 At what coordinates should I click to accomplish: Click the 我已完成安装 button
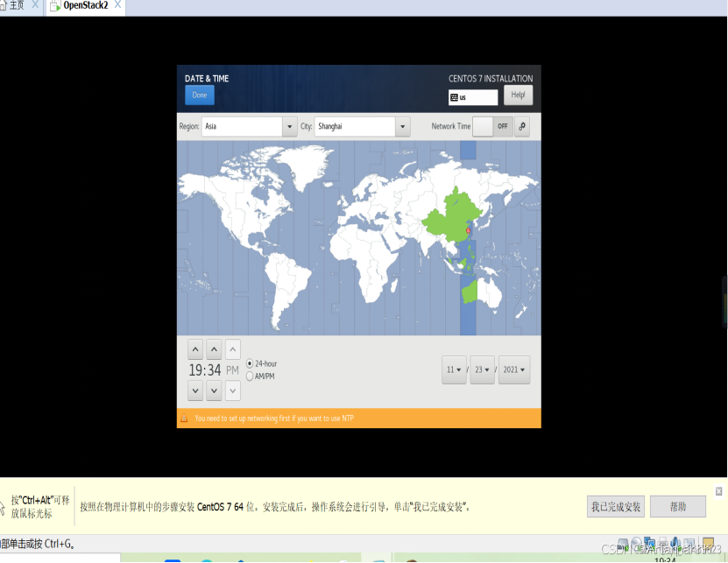click(616, 506)
